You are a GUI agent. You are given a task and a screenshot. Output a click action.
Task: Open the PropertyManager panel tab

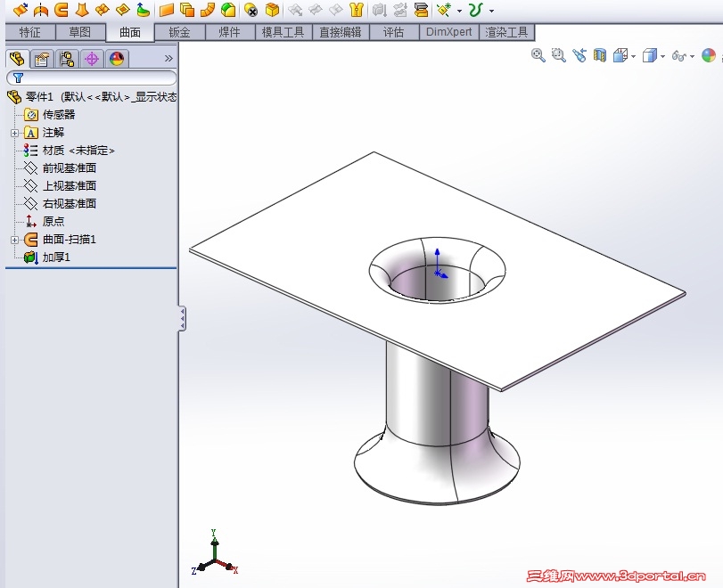[x=42, y=59]
